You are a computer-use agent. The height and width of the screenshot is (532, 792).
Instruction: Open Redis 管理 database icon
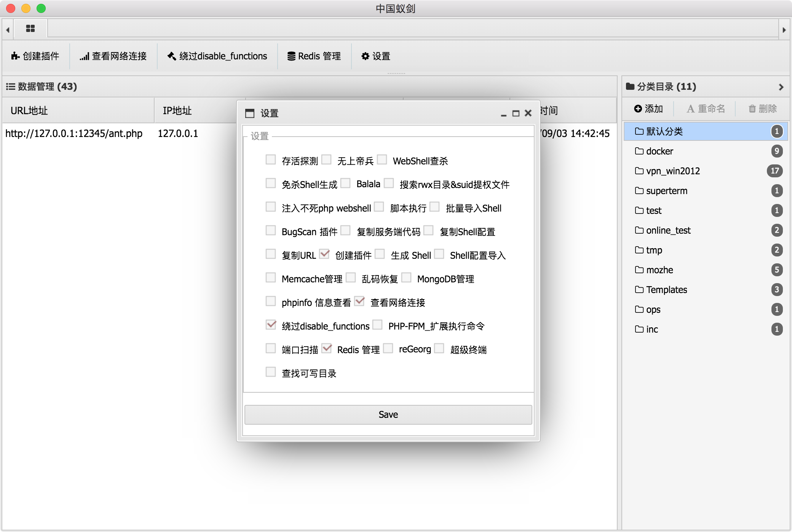tap(291, 56)
